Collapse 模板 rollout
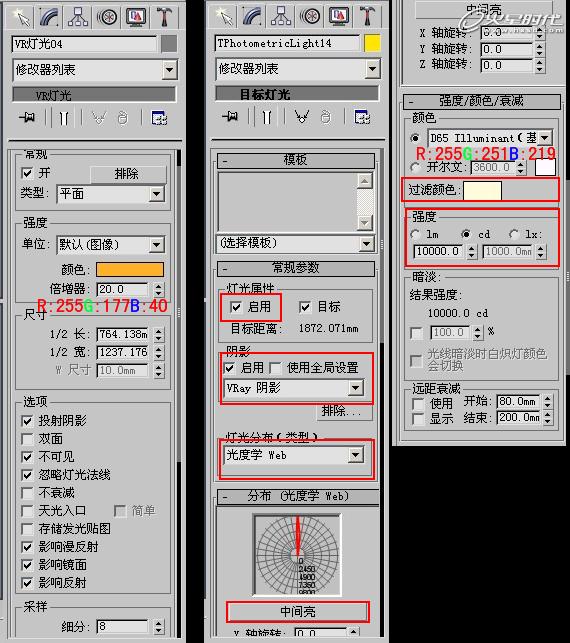 [x=295, y=160]
